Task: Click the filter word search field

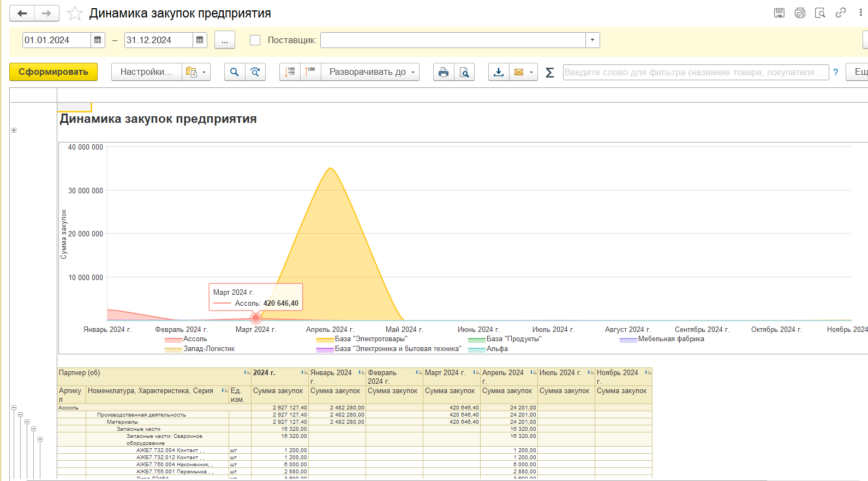Action: [x=695, y=72]
